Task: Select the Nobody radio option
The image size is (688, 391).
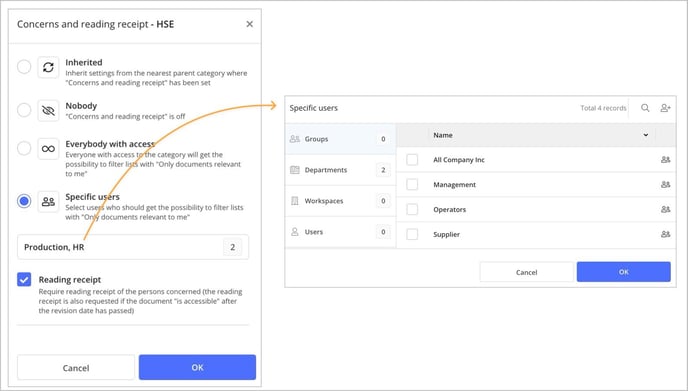Action: (x=24, y=110)
